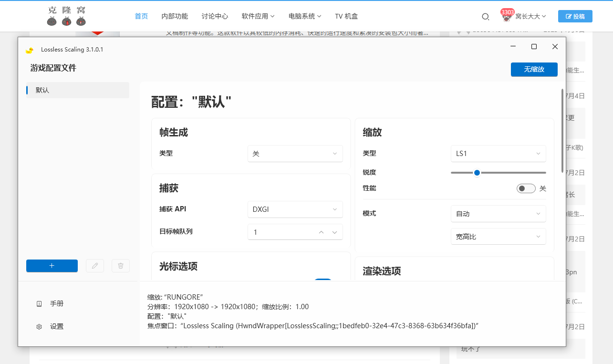613x364 pixels.
Task: Expand the 宽高比 dropdown
Action: pyautogui.click(x=498, y=237)
